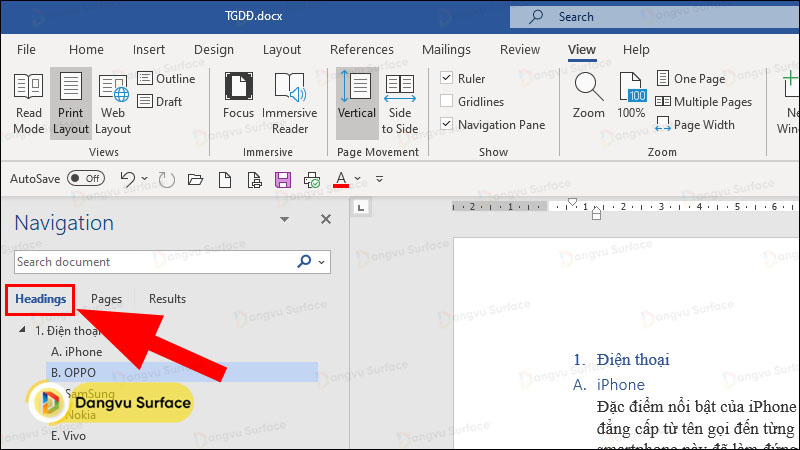Open Outline view
The height and width of the screenshot is (450, 800).
(x=167, y=79)
